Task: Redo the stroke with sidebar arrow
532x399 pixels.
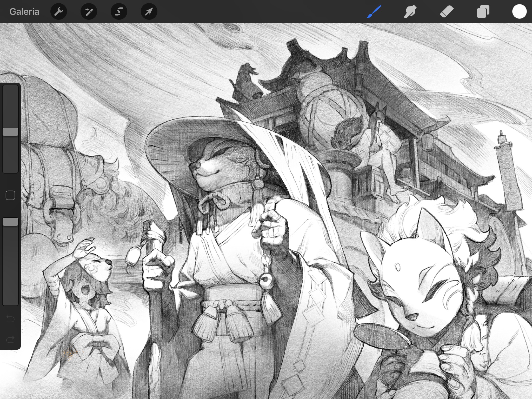Action: click(10, 339)
